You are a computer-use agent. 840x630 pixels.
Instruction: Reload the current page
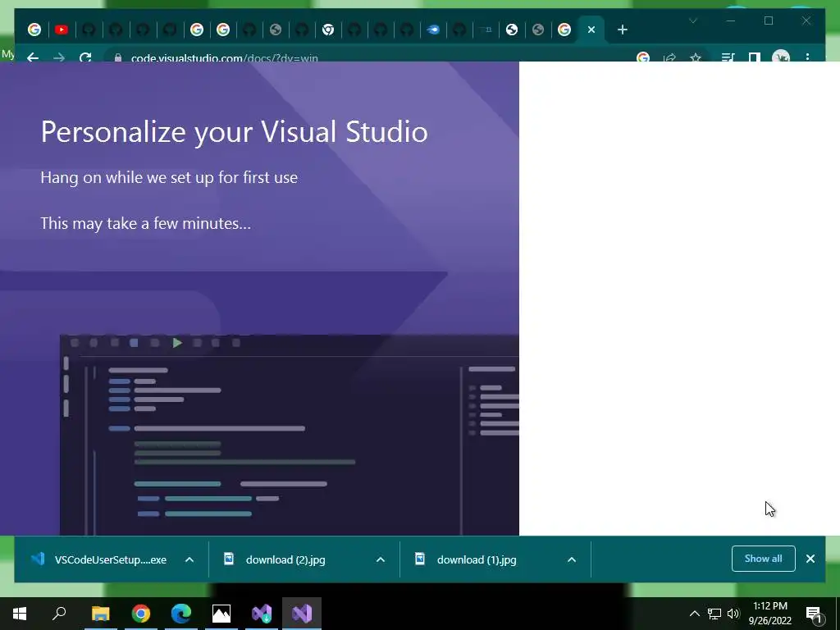85,57
